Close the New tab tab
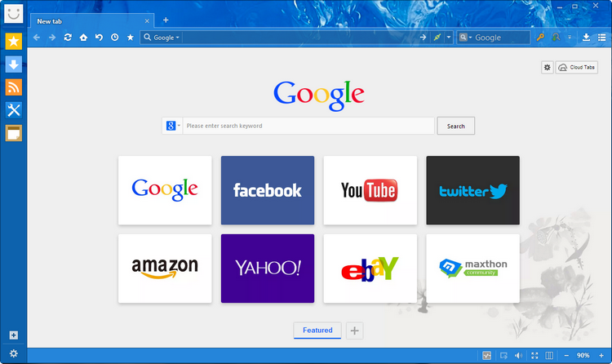Viewport: 612px width, 364px height. pos(147,21)
